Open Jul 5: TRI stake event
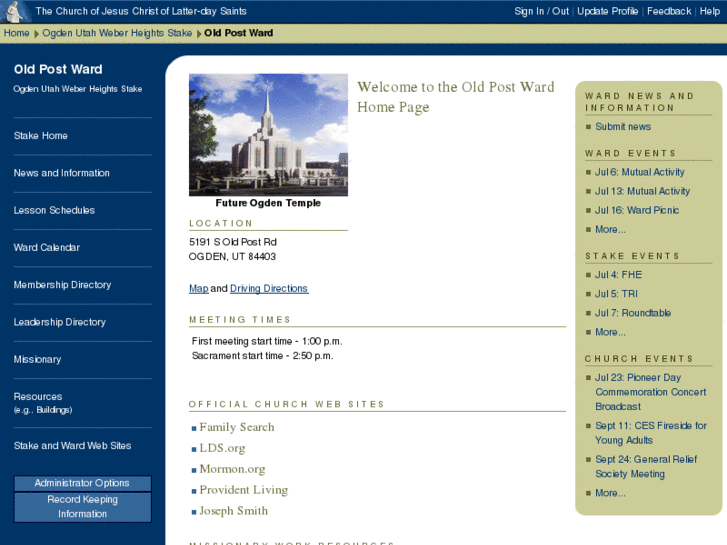727x545 pixels. tap(616, 294)
